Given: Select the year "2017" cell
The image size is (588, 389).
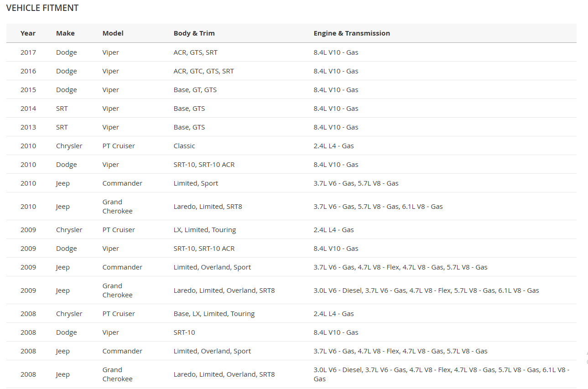Looking at the screenshot, I should tap(28, 52).
